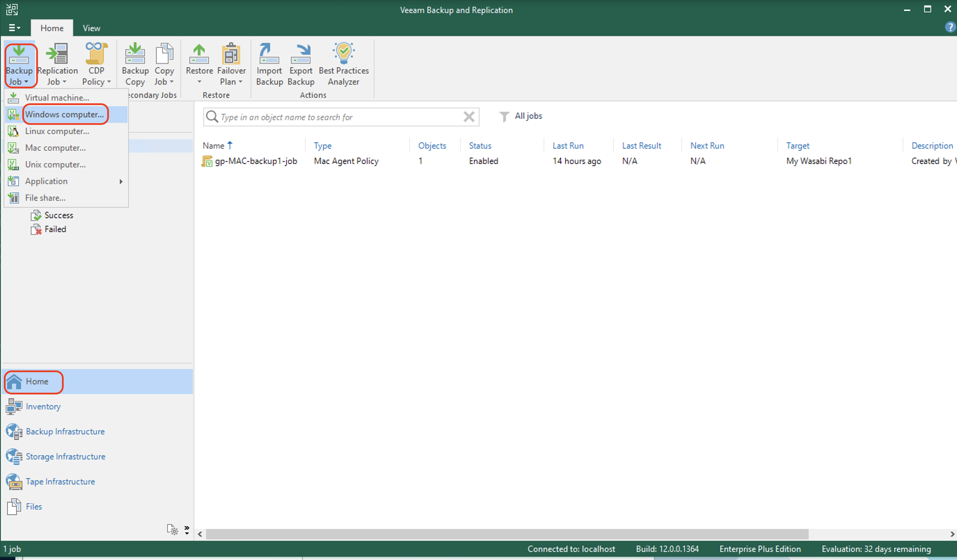Open the Backup Job dropdown button
This screenshot has width=957, height=560.
click(19, 65)
